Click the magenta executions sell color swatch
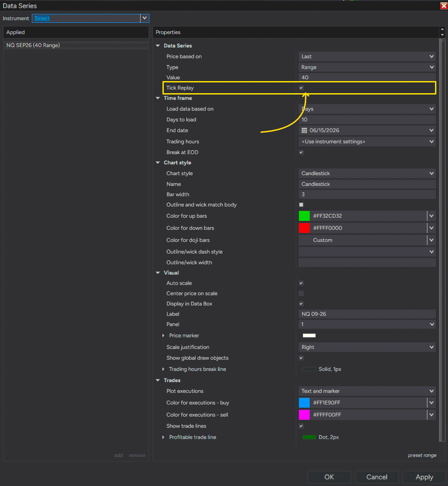Screen dimensions: 448x486 304,415
